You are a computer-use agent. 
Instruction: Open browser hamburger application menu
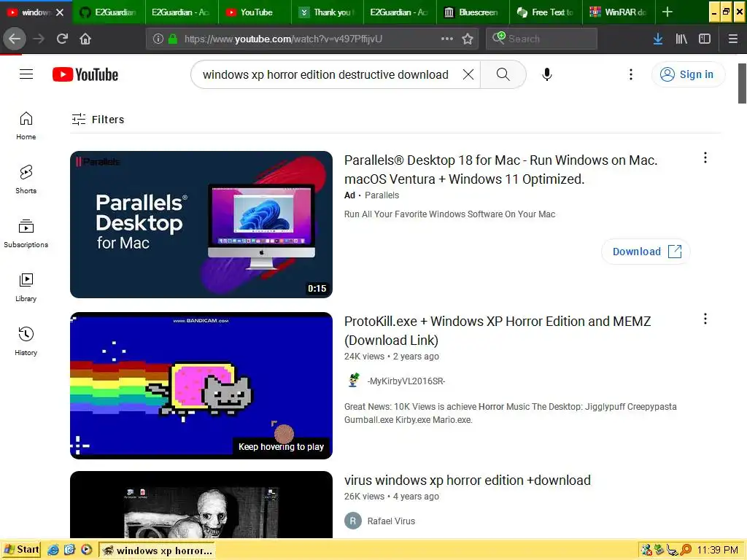click(x=732, y=39)
